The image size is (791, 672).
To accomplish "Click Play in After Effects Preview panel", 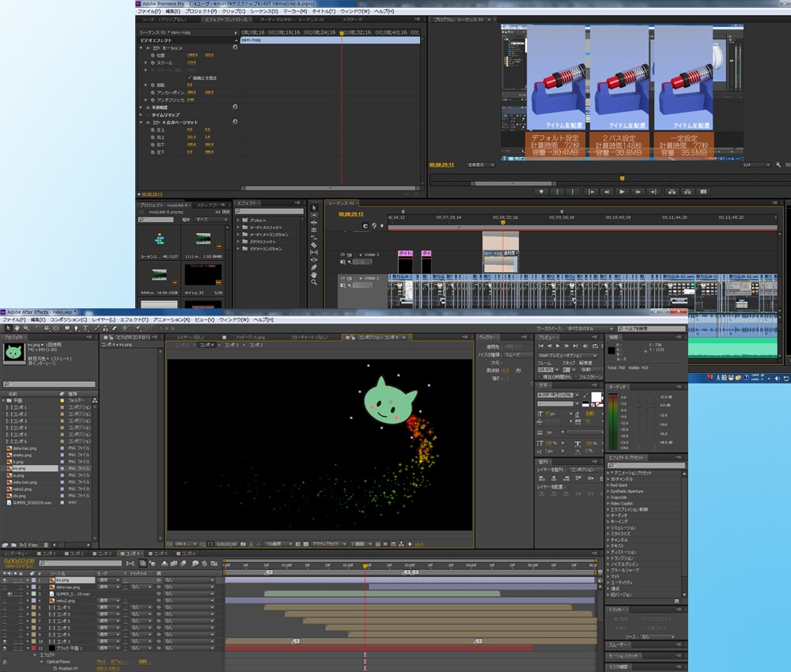I will [x=558, y=345].
